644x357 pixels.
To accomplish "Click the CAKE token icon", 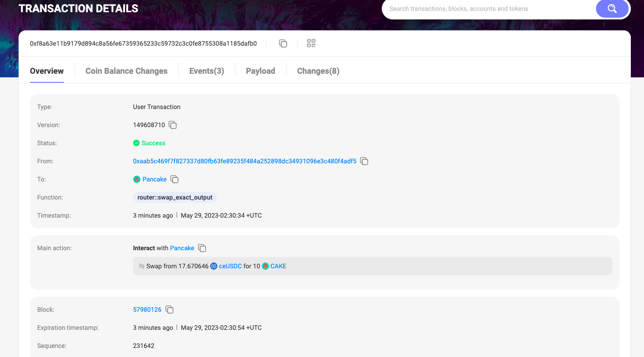I will (x=265, y=266).
